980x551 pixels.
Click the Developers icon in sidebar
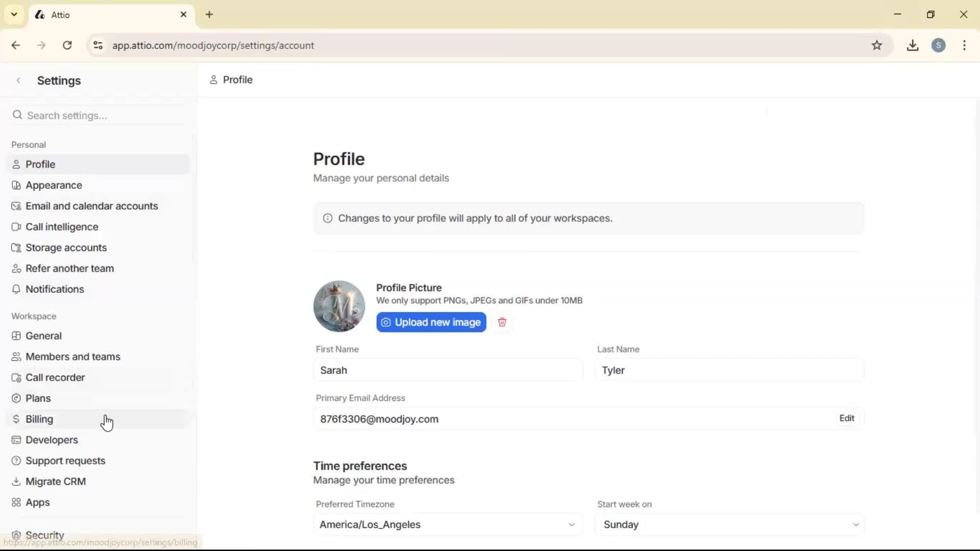16,440
